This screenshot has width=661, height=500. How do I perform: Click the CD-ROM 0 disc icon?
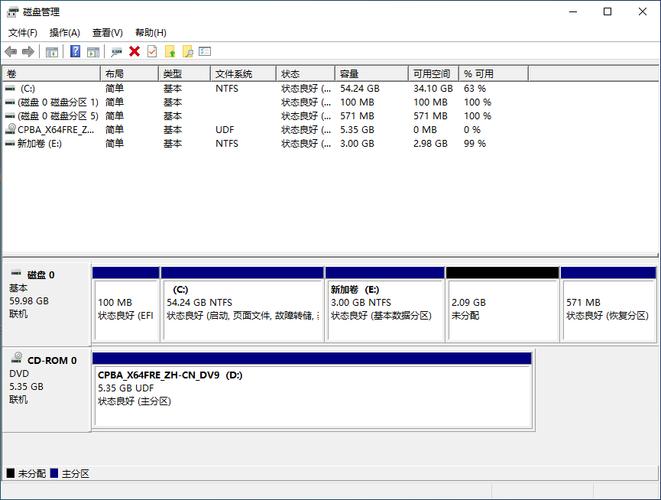coord(17,358)
